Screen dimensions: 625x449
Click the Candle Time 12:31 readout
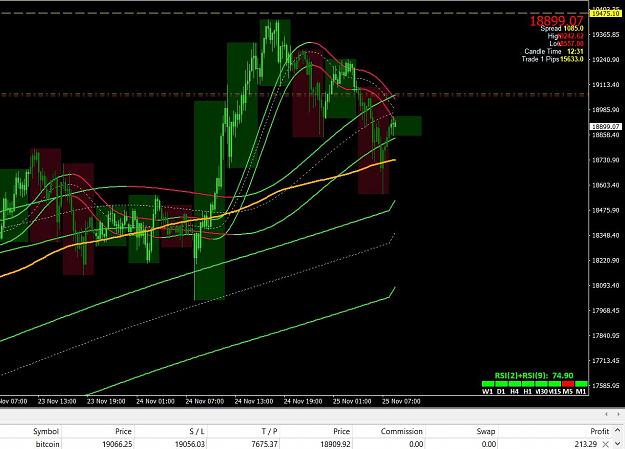(x=554, y=51)
